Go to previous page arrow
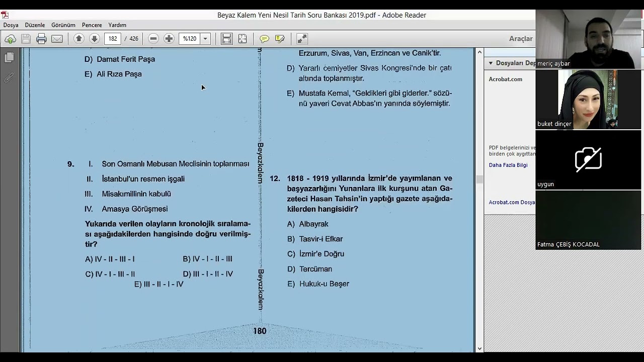Screen dimensions: 644x362 [x=78, y=39]
